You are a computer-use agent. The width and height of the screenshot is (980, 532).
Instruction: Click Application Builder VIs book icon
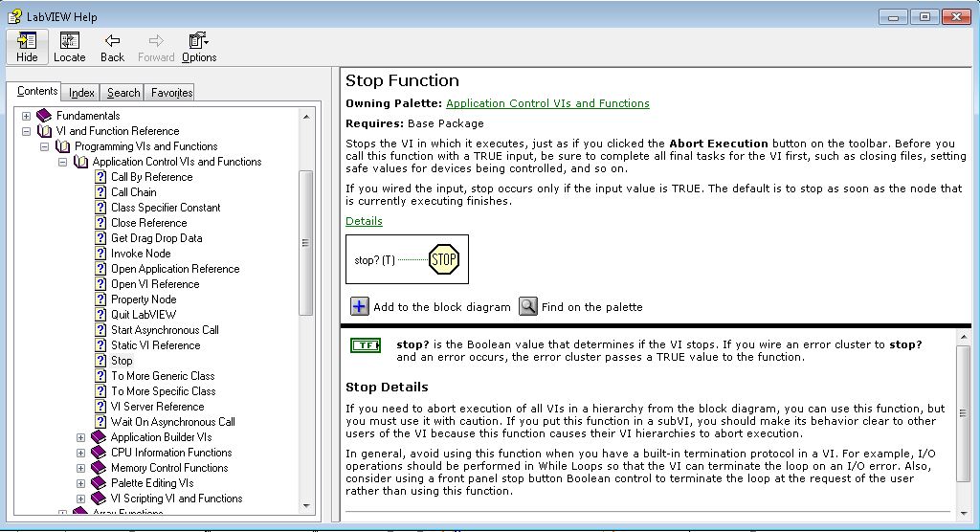point(99,437)
